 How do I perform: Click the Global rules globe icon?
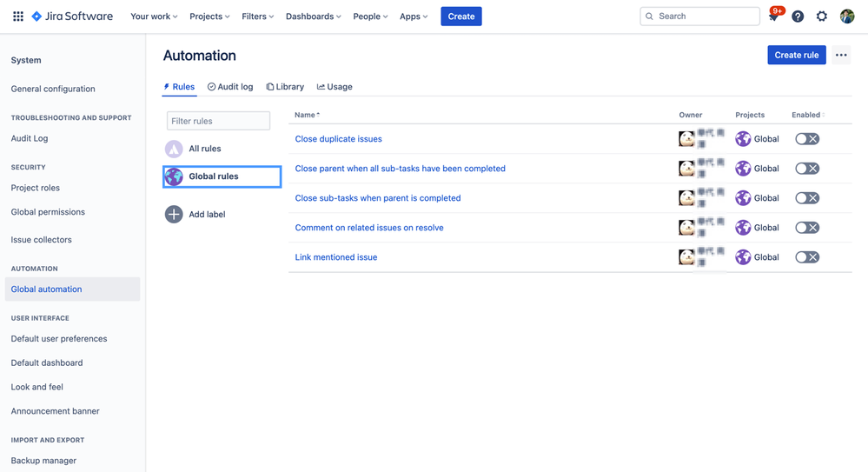(x=174, y=176)
